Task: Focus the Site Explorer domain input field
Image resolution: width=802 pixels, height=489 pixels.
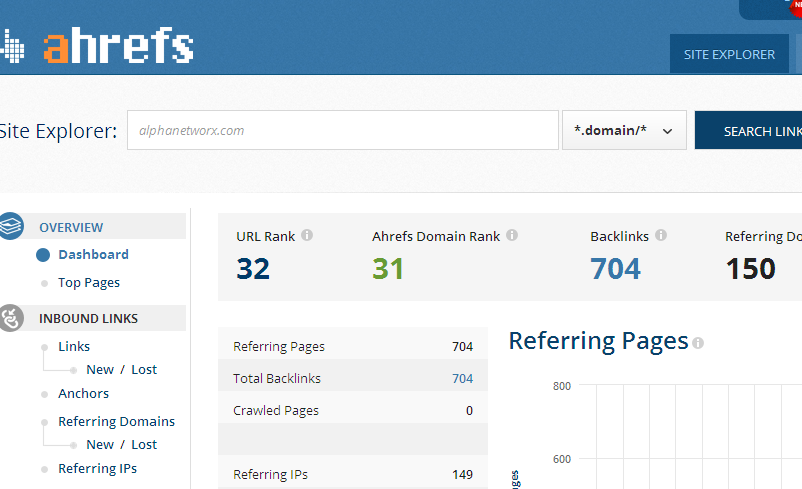Action: click(343, 130)
